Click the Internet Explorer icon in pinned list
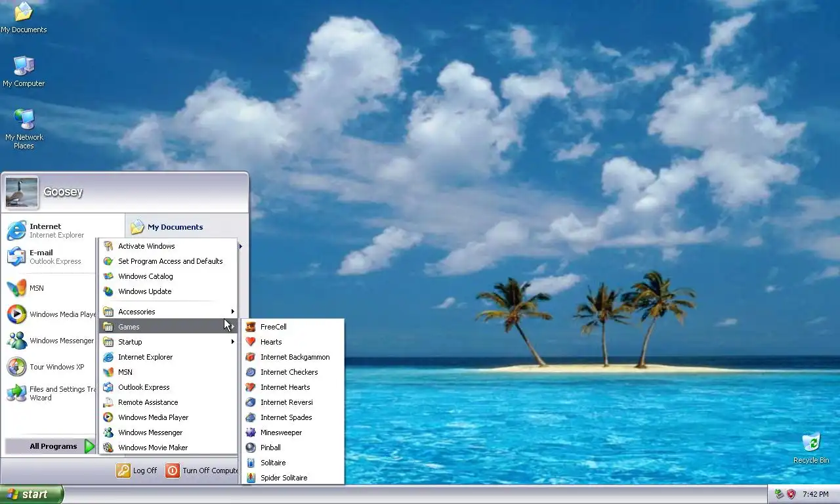 [x=16, y=230]
